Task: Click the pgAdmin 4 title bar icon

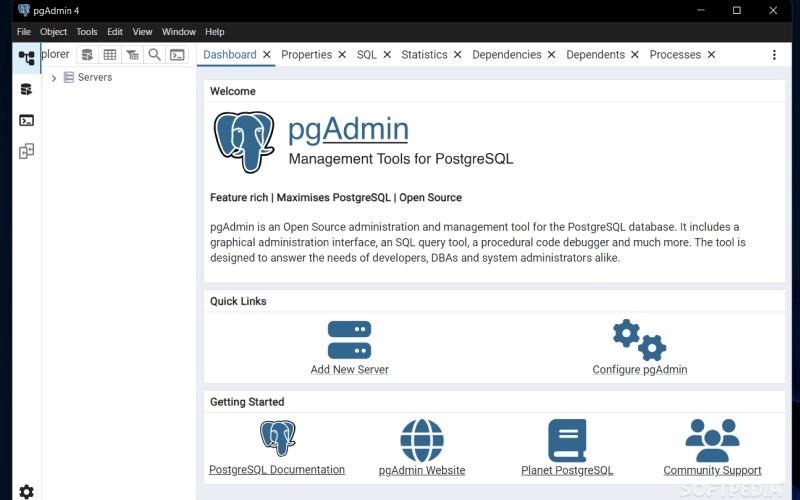Action: 23,10
